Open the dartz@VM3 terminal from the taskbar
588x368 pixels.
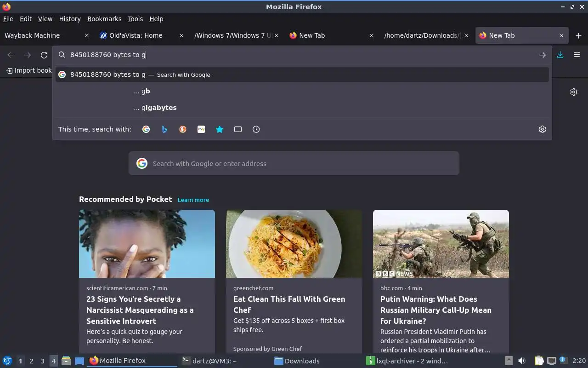[224, 361]
